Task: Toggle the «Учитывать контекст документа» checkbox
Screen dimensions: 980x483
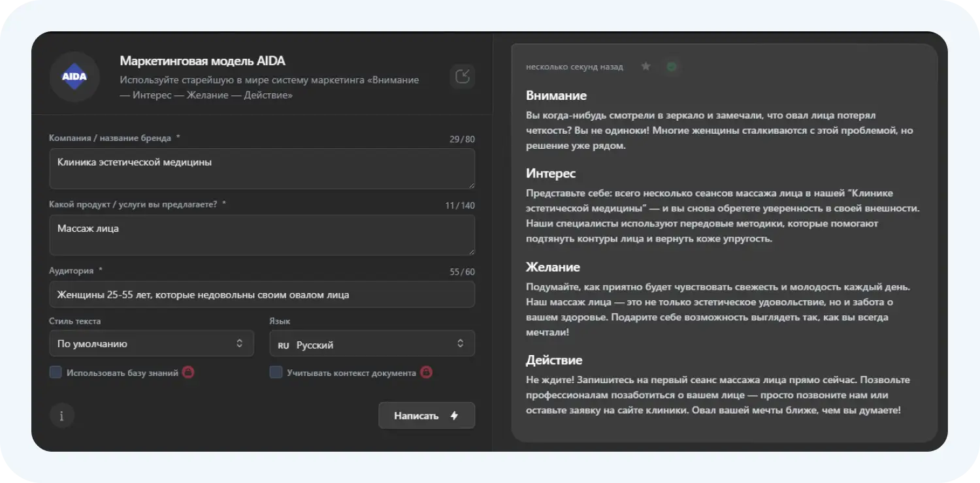Action: pyautogui.click(x=276, y=373)
